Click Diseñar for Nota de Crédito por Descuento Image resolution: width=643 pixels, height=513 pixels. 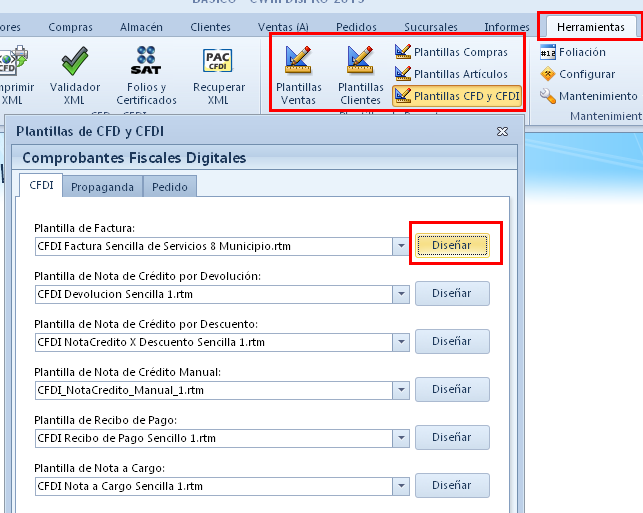coord(452,341)
